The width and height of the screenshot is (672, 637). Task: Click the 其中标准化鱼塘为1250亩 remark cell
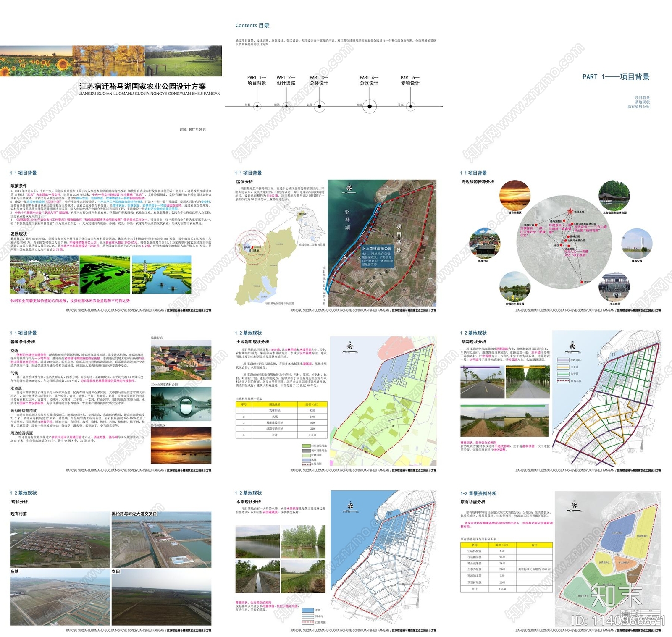534,569
